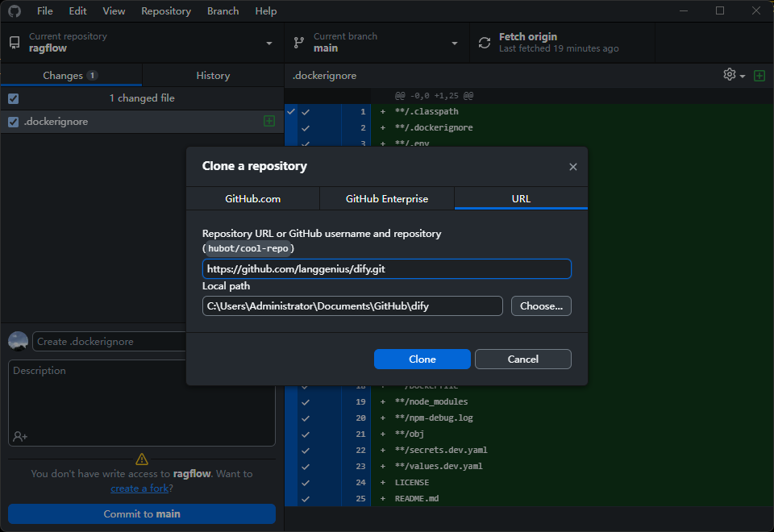The image size is (774, 532).
Task: Click the **/obj diff line
Action: coord(410,434)
